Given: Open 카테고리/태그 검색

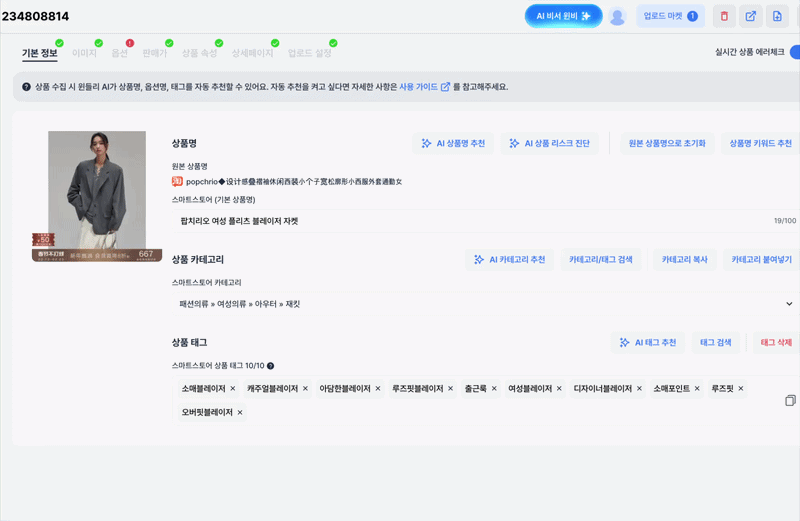Looking at the screenshot, I should pyautogui.click(x=601, y=260).
